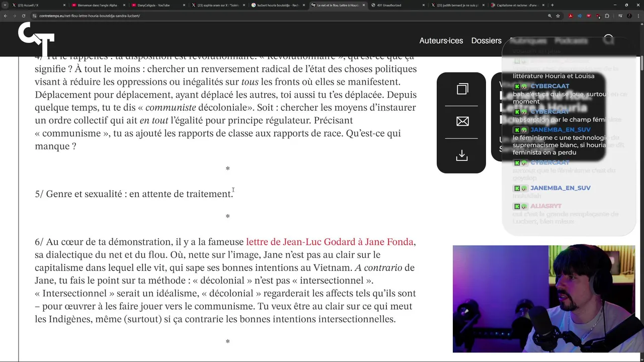Open a new browser tab with plus
Viewport: 644px width, 362px height.
[x=552, y=5]
